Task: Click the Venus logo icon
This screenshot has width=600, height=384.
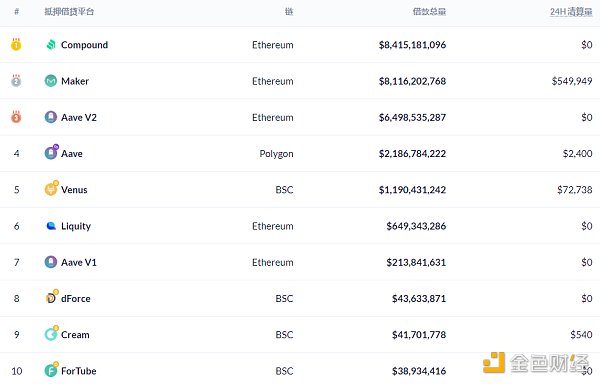Action: (51, 189)
